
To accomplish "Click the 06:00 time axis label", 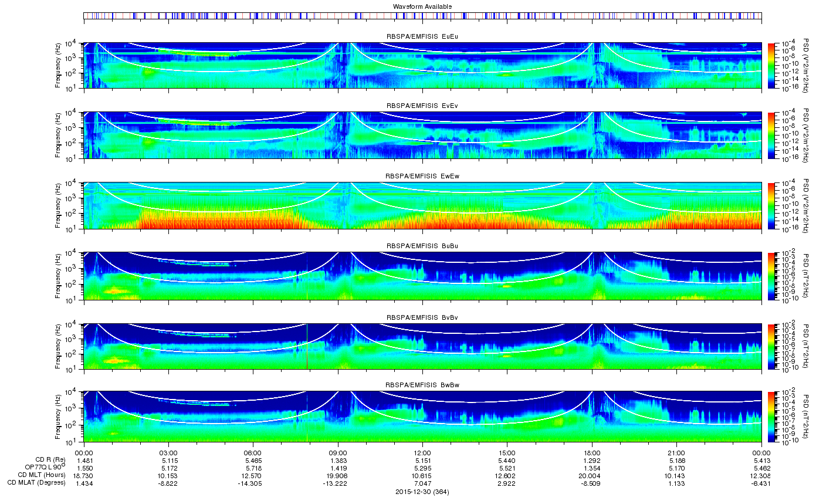I will point(253,454).
